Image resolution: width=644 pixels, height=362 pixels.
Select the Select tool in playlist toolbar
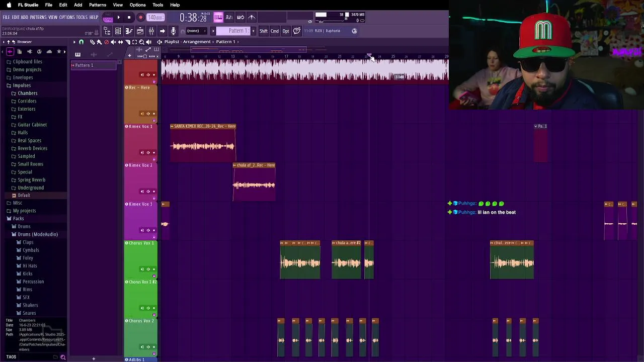click(134, 42)
